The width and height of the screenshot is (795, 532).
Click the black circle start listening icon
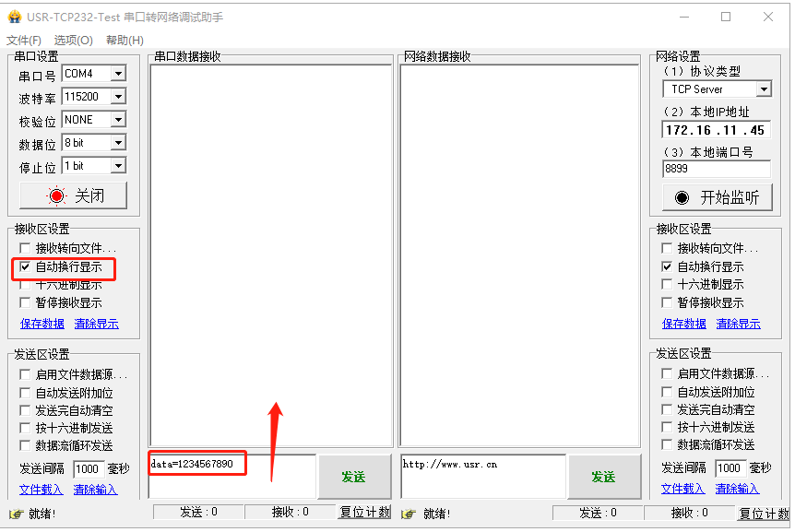pos(682,197)
